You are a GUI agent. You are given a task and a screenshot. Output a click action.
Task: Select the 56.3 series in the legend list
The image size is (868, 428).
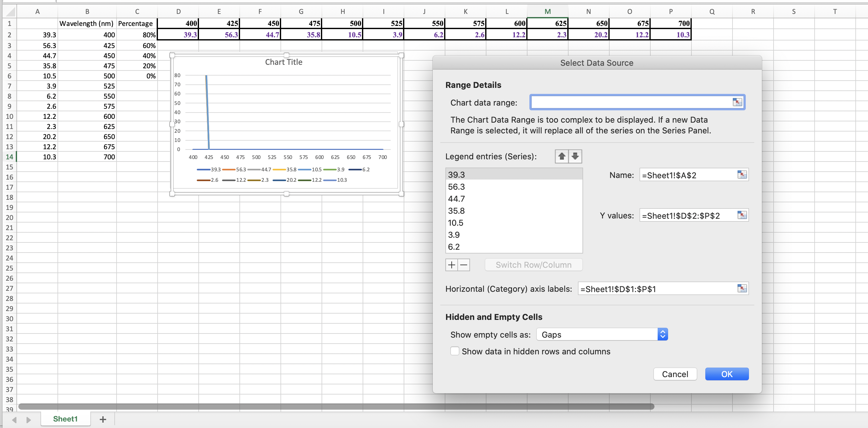514,187
